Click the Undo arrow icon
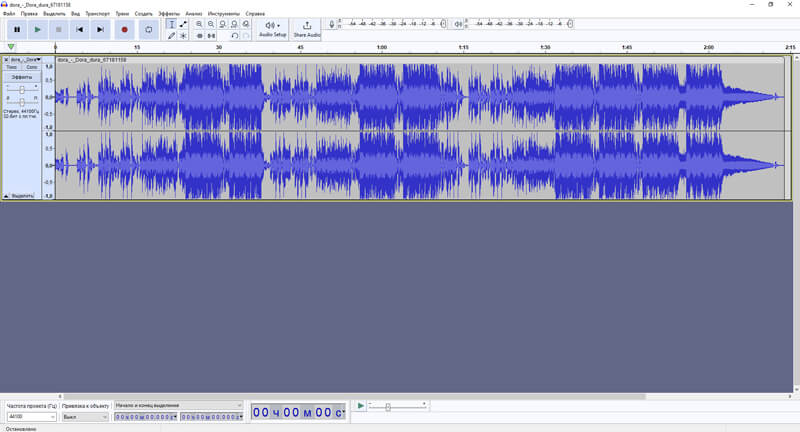800x432 pixels. coord(234,36)
